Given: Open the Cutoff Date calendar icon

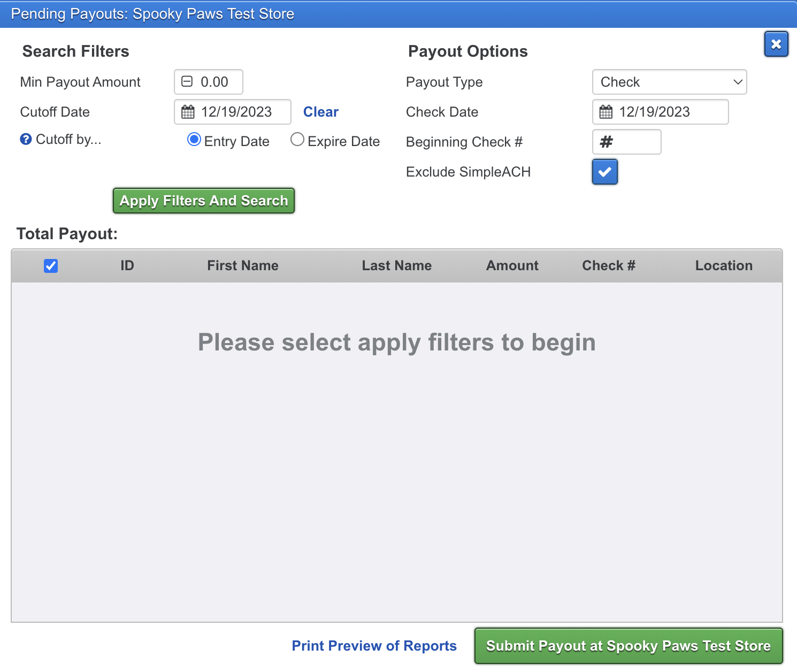Looking at the screenshot, I should (188, 112).
